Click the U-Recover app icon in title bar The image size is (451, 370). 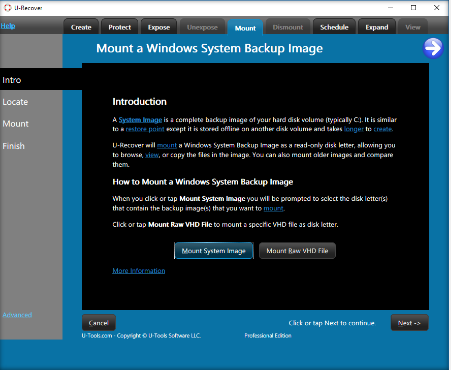click(x=7, y=8)
